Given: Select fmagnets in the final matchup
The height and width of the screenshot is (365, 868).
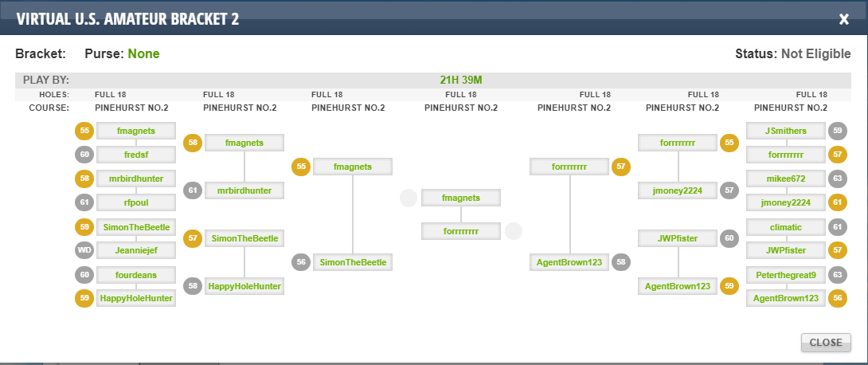Looking at the screenshot, I should point(461,198).
